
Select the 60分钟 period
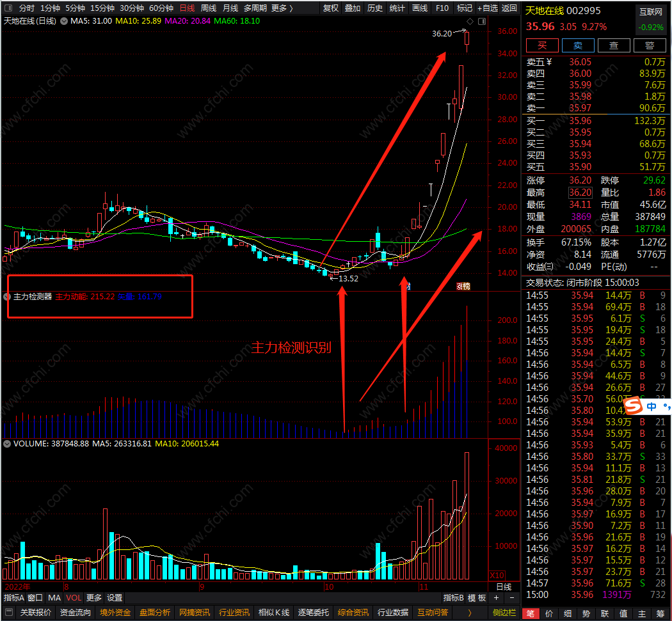(161, 8)
